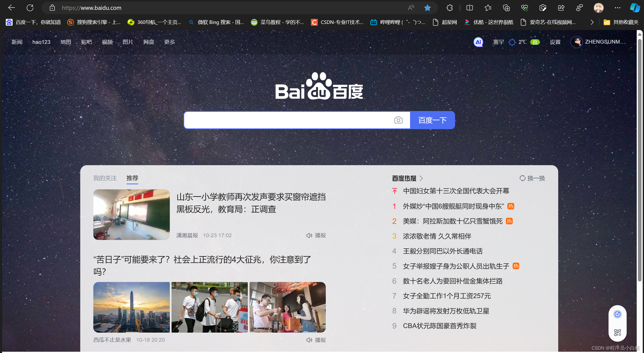Open the 设置 menu

click(555, 42)
